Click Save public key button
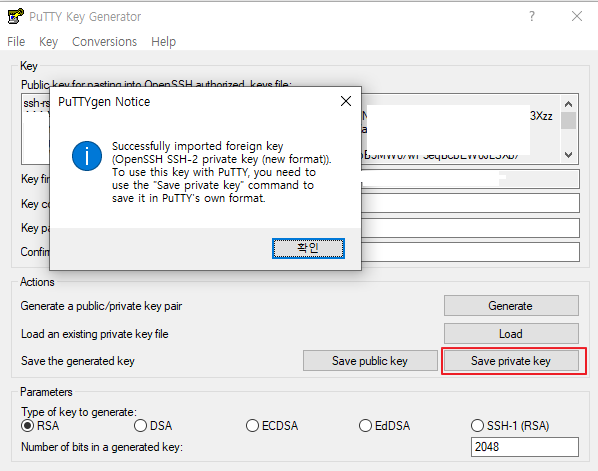This screenshot has width=598, height=471. pos(370,361)
